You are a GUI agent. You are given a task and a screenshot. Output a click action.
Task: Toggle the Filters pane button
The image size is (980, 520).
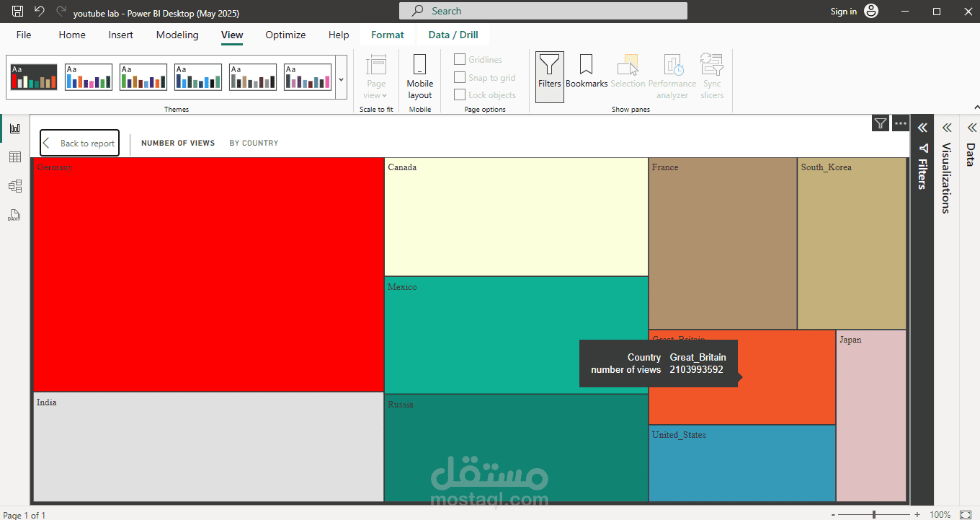550,77
